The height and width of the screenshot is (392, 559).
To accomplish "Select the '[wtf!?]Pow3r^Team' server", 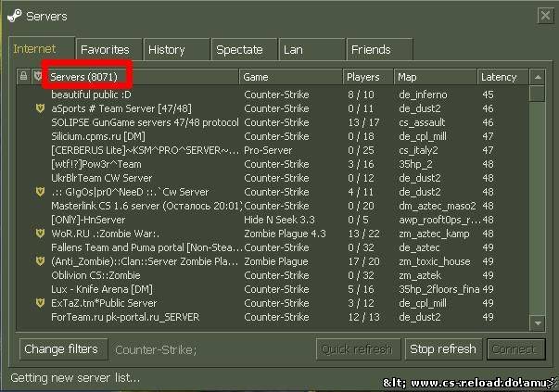I will (x=273, y=164).
